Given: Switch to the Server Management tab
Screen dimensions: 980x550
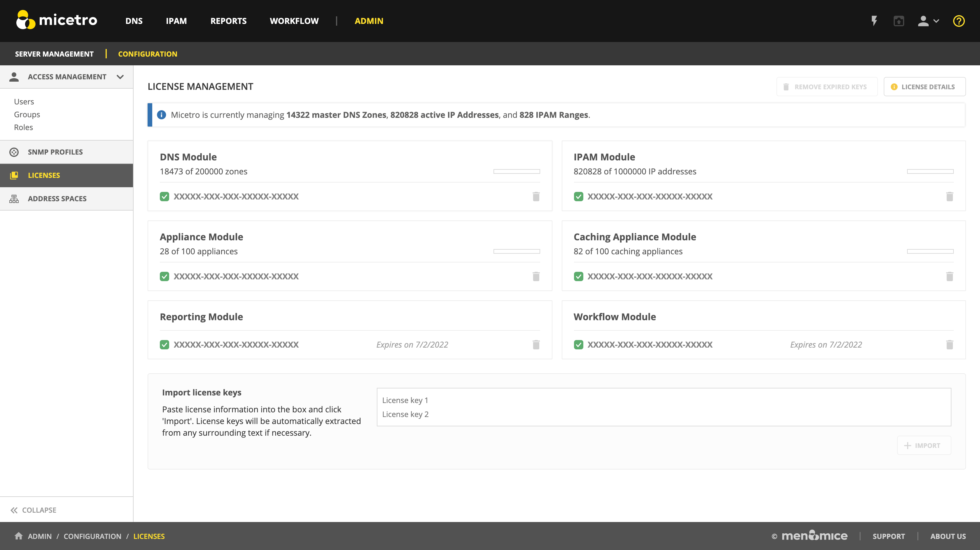Looking at the screenshot, I should [54, 54].
